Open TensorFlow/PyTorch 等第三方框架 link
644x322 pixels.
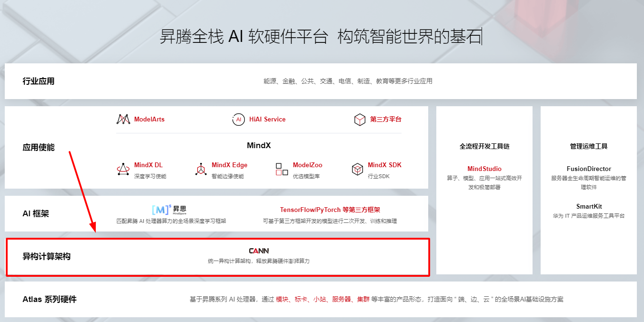pos(330,210)
